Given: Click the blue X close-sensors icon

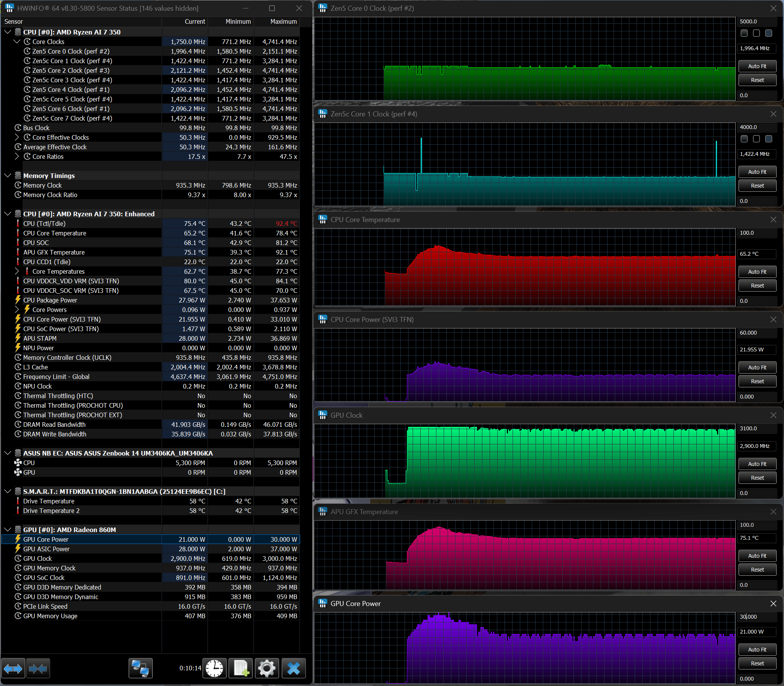Looking at the screenshot, I should coord(294,668).
